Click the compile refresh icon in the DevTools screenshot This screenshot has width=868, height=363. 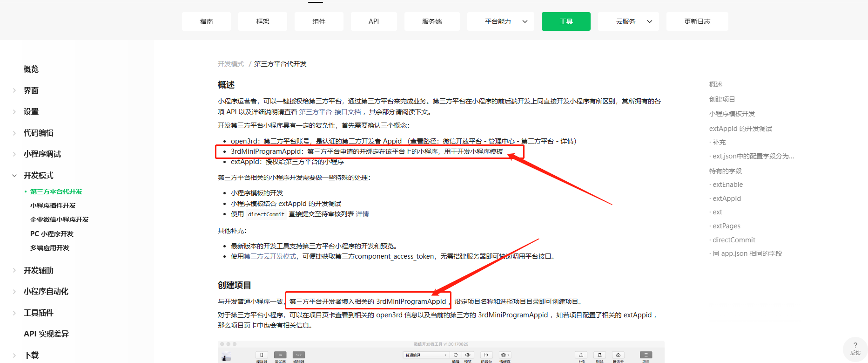(456, 355)
